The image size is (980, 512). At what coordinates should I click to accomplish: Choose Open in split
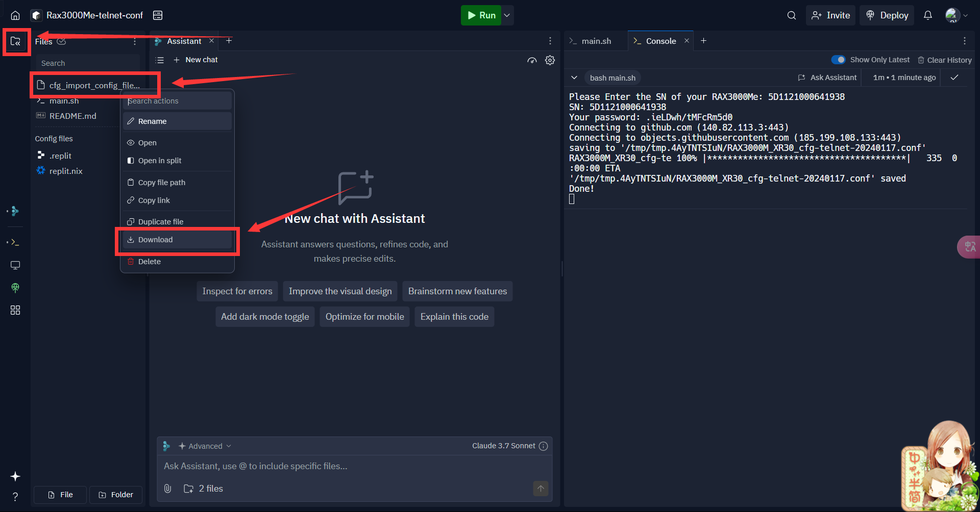pos(177,161)
